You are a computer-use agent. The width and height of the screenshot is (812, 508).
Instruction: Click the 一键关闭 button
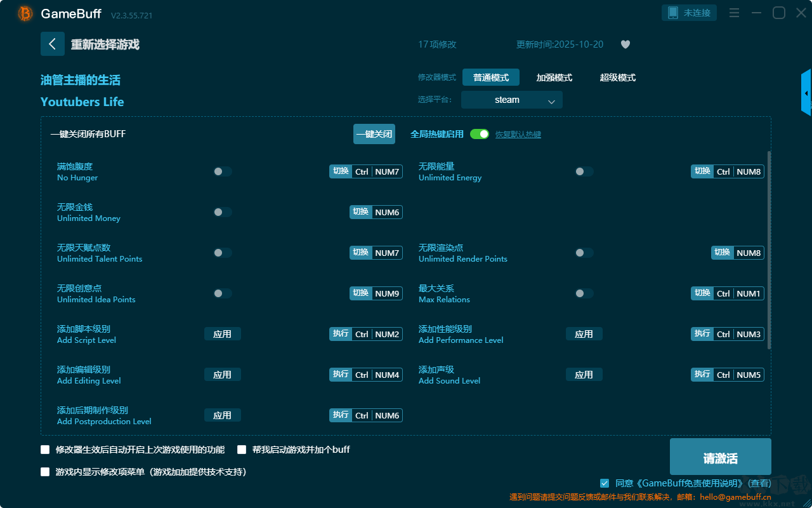click(x=374, y=134)
